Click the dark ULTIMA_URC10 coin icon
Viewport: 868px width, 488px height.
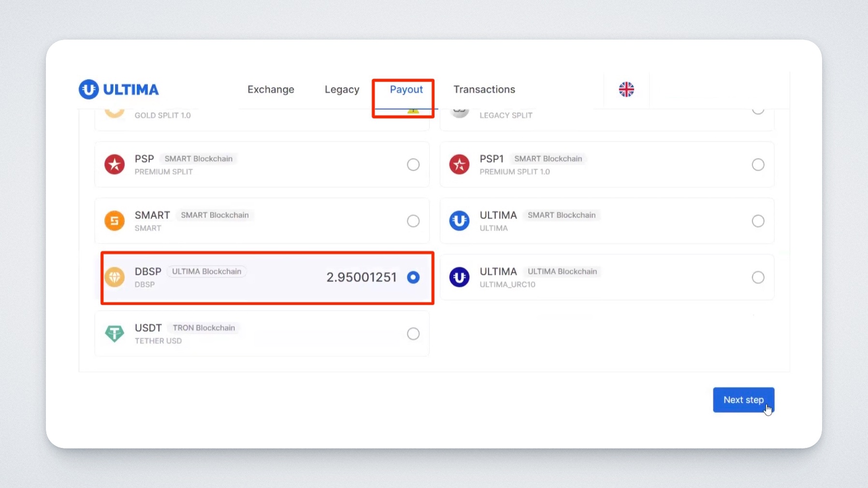click(x=459, y=277)
